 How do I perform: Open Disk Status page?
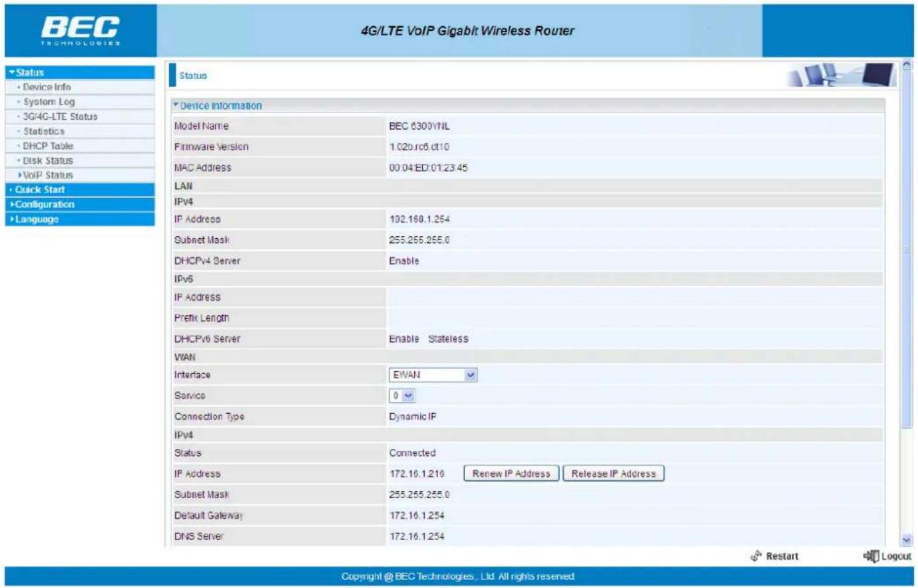[x=48, y=160]
